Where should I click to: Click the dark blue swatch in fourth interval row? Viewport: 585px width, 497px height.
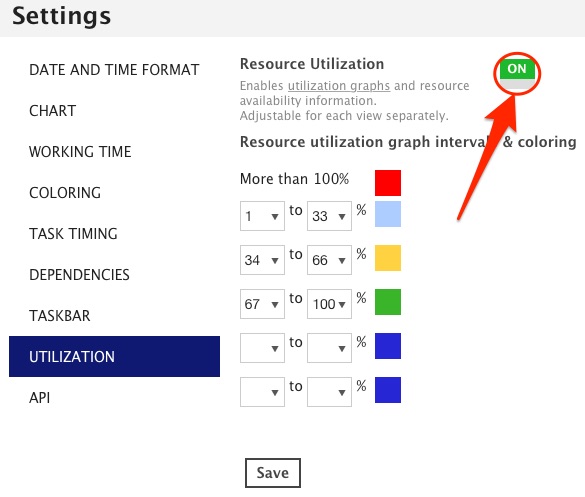(388, 346)
